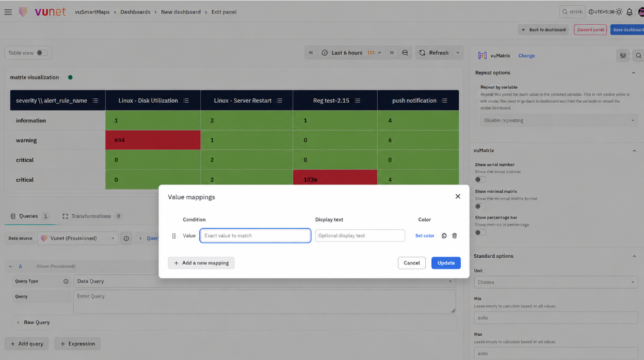The height and width of the screenshot is (360, 644).
Task: Click the Set color link
Action: click(425, 236)
